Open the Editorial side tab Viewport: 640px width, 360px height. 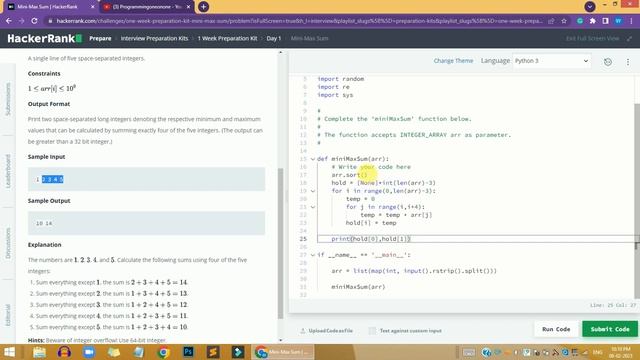coord(8,315)
